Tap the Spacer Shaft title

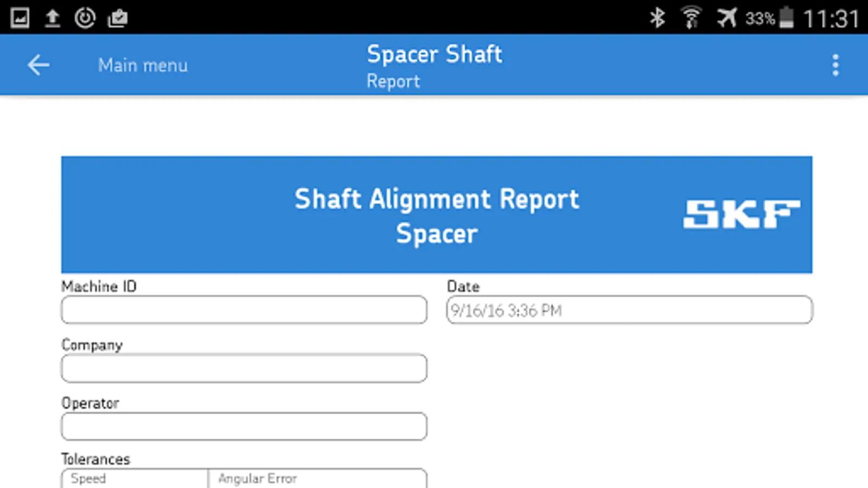click(x=435, y=54)
